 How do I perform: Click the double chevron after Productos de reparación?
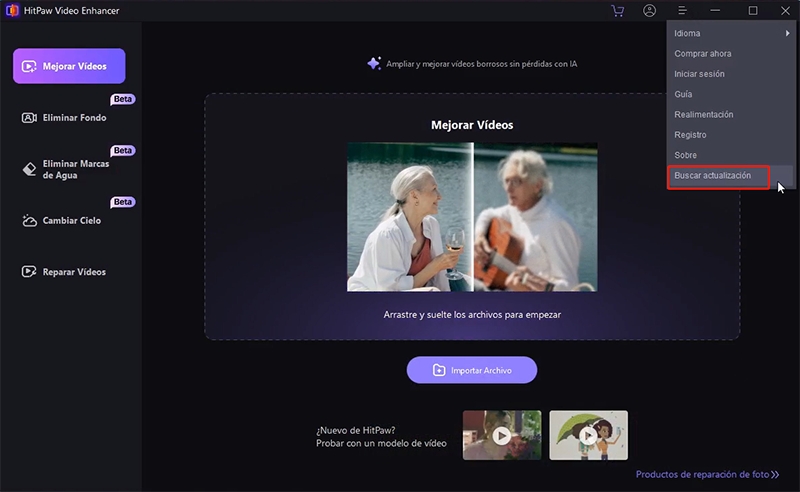(776, 475)
